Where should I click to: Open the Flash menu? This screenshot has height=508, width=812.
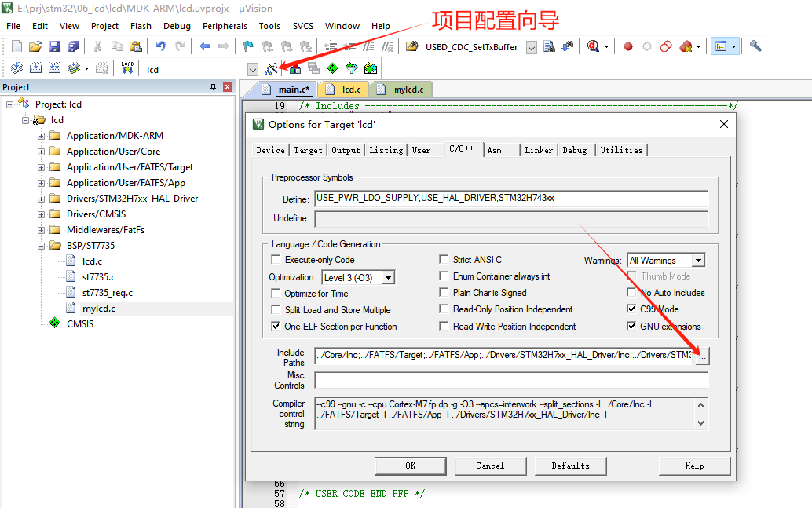pos(141,26)
